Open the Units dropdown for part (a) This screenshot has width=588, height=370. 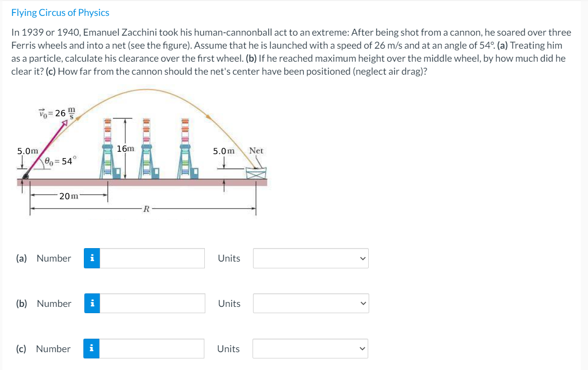[310, 258]
